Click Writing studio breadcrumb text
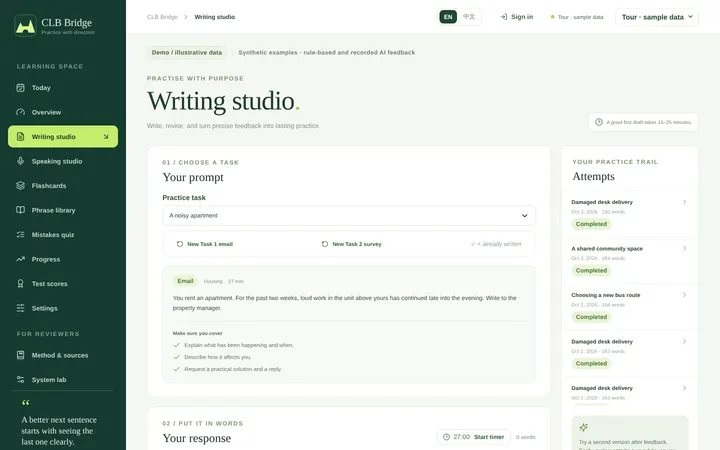Screen dimensions: 720x450 coord(214,17)
